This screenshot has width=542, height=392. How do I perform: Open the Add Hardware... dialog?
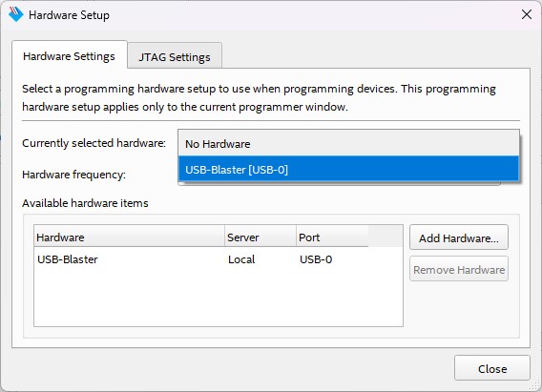click(459, 237)
